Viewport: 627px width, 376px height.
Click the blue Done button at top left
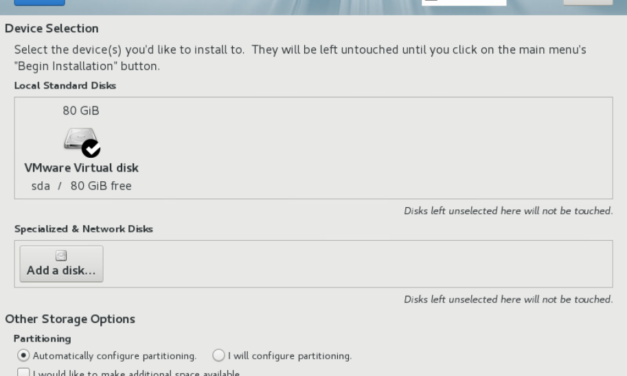(x=39, y=2)
